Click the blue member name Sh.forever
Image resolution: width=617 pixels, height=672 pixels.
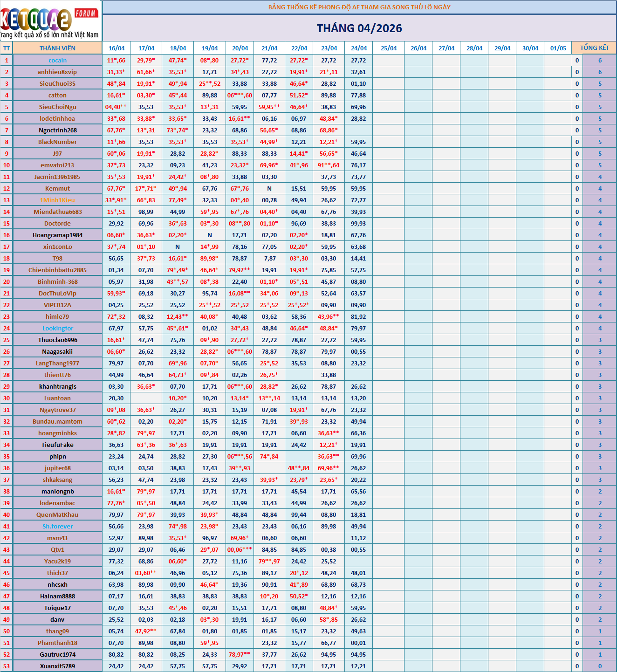pos(57,526)
